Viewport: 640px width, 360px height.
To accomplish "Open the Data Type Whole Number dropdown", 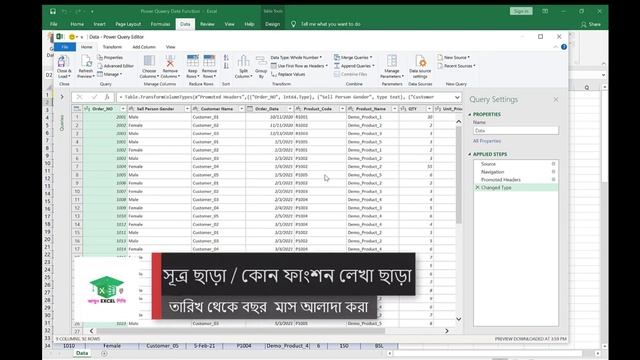I will coord(296,58).
